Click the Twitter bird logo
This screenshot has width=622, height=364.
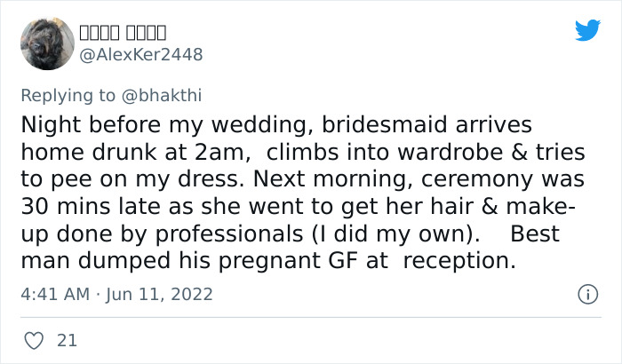point(587,30)
